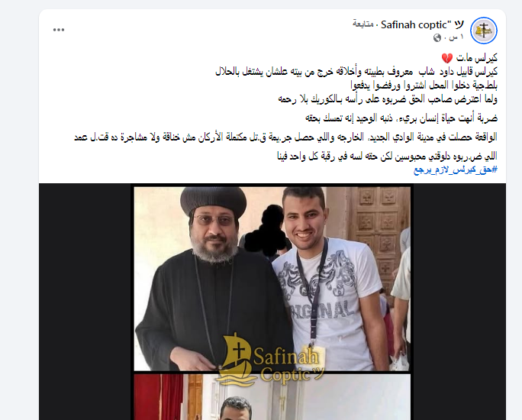Open the post timestamp ١ س
Image resolution: width=522 pixels, height=420 pixels.
pyautogui.click(x=456, y=37)
